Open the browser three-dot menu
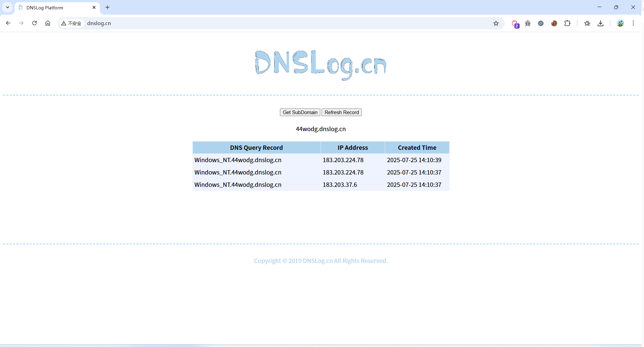The width and height of the screenshot is (644, 347). [633, 23]
